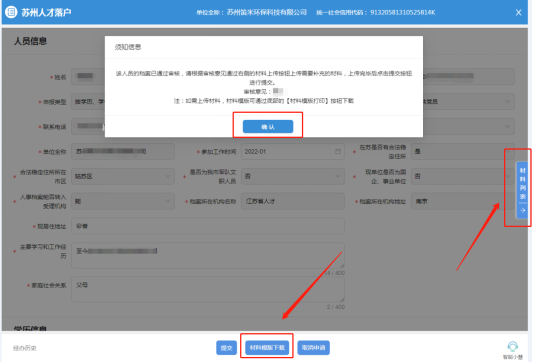Click the 提交 button at bottom
This screenshot has width=533, height=362.
(x=226, y=347)
